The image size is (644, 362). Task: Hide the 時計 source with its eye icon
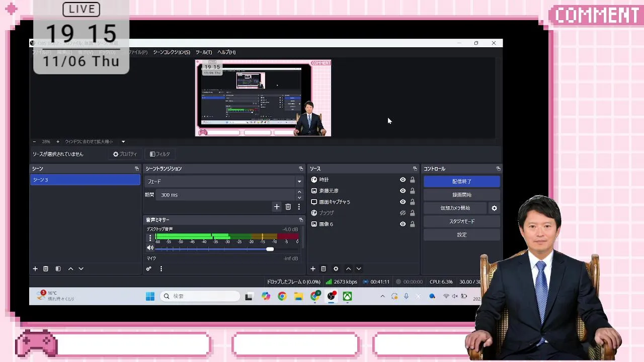(x=403, y=180)
